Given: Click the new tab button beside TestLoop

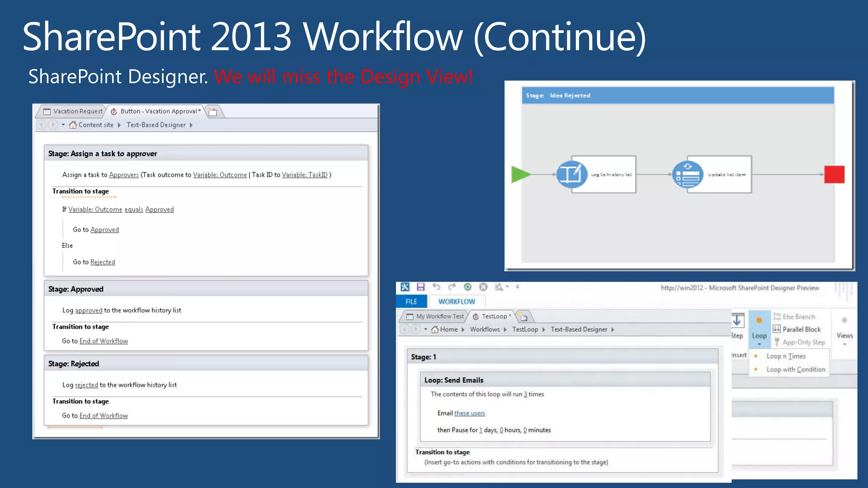Looking at the screenshot, I should coord(524,317).
